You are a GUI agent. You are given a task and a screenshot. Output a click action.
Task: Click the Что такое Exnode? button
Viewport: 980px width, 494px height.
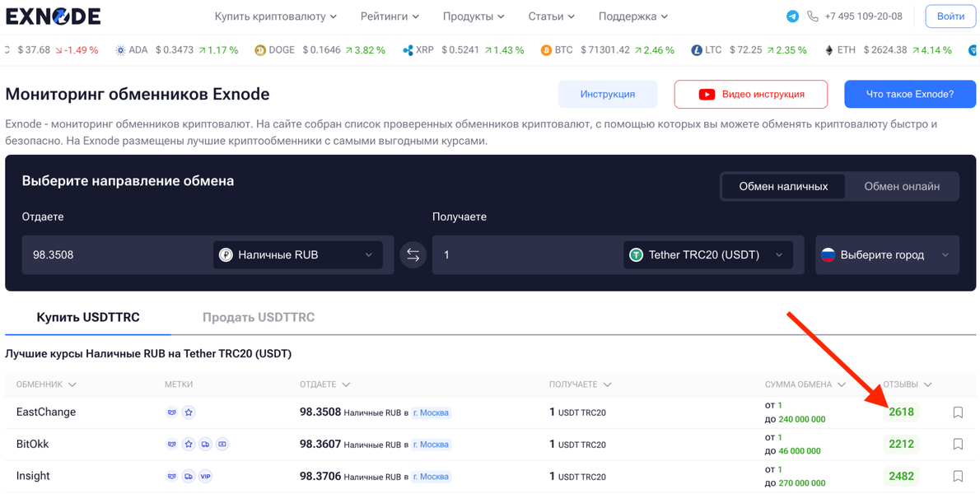pyautogui.click(x=910, y=95)
